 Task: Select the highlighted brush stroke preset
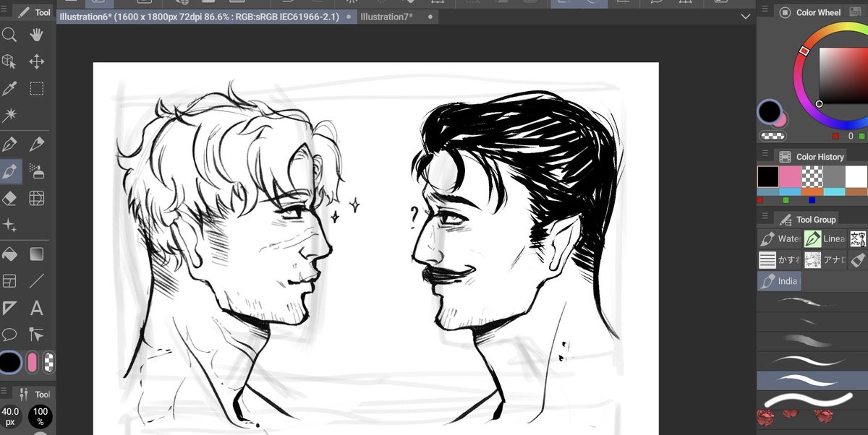pyautogui.click(x=812, y=381)
